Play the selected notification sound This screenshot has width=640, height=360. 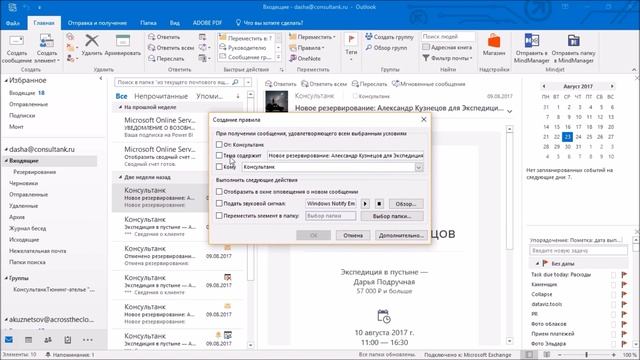[365, 204]
